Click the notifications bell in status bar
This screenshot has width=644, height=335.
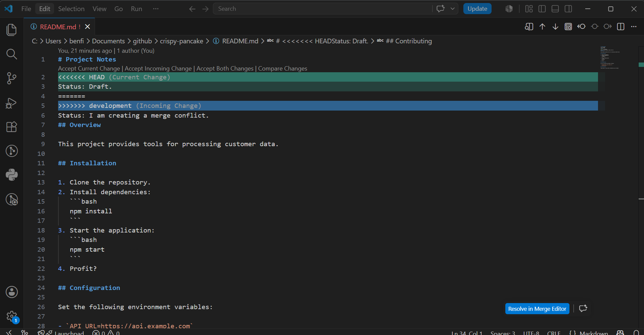(636, 333)
